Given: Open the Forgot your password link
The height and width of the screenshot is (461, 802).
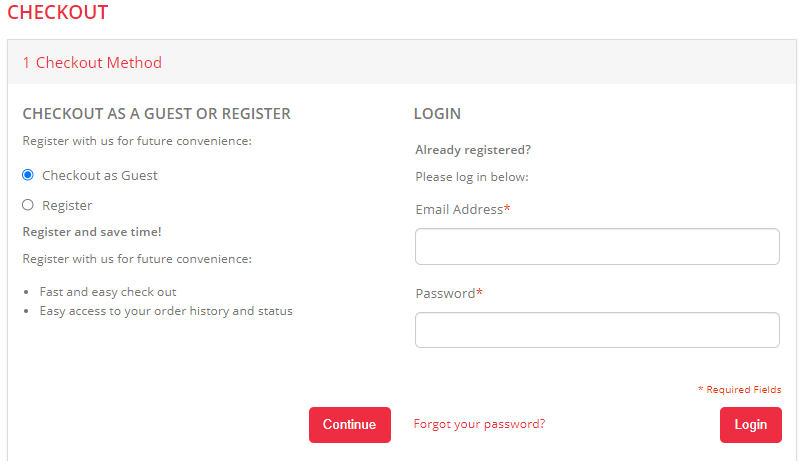Looking at the screenshot, I should point(479,424).
